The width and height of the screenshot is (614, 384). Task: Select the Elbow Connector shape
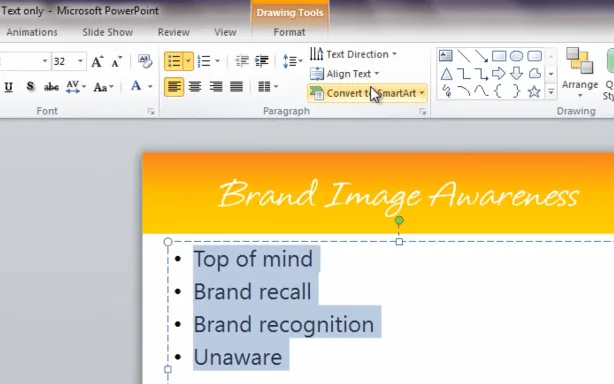coord(464,74)
